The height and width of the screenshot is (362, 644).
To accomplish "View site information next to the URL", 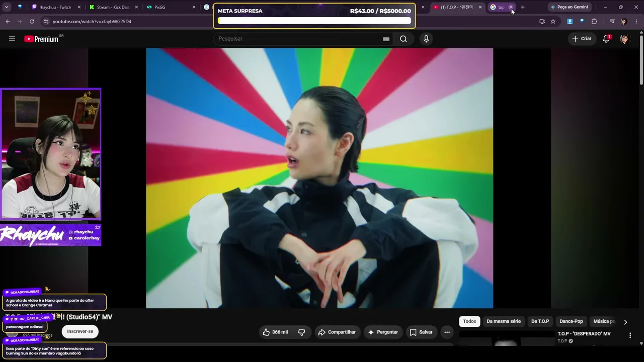I will tap(46, 22).
